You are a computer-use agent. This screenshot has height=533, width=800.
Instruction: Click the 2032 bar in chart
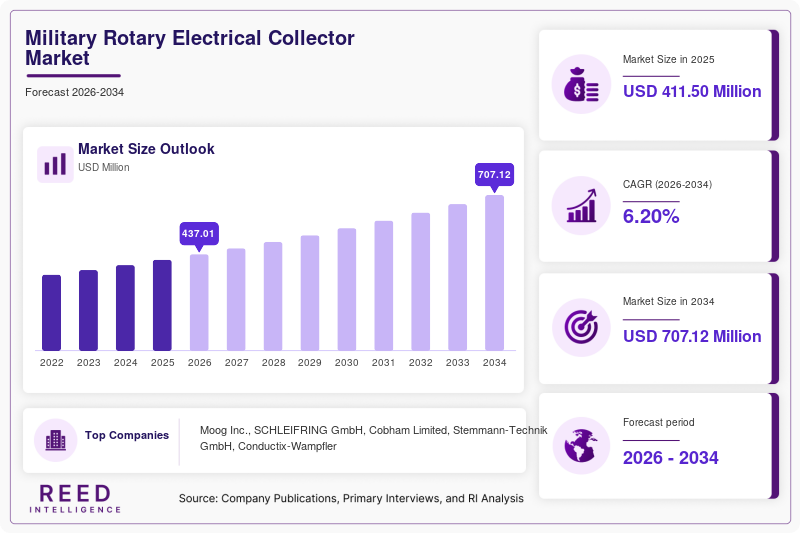(x=420, y=282)
